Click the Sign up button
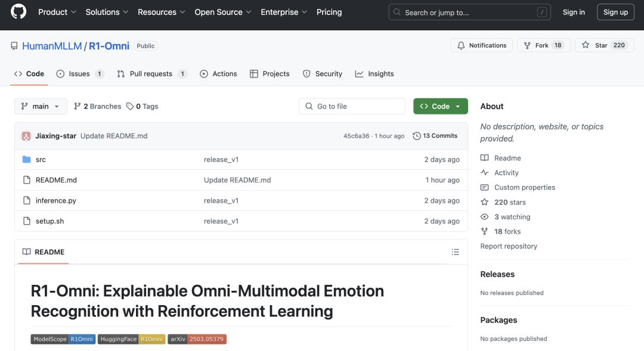This screenshot has width=644, height=351. [615, 12]
